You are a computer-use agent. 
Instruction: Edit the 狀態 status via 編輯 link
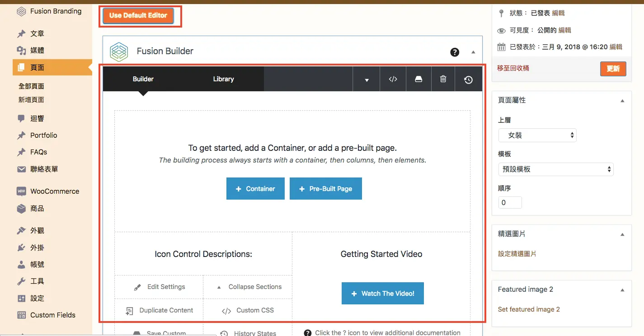(x=558, y=13)
